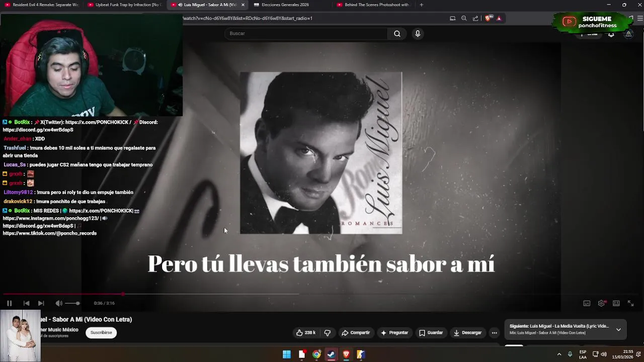This screenshot has height=362, width=644.
Task: Switch to Upbeat Funk Trap tab
Action: pos(124,5)
